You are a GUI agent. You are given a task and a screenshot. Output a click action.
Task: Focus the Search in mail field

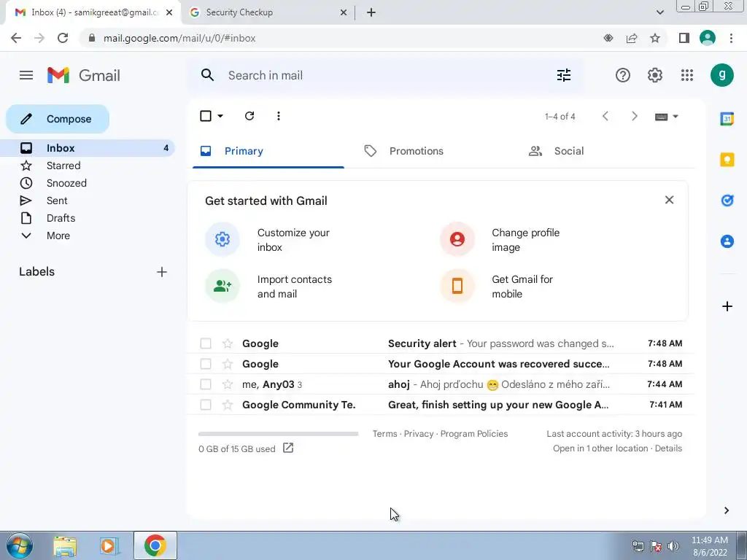[x=385, y=75]
